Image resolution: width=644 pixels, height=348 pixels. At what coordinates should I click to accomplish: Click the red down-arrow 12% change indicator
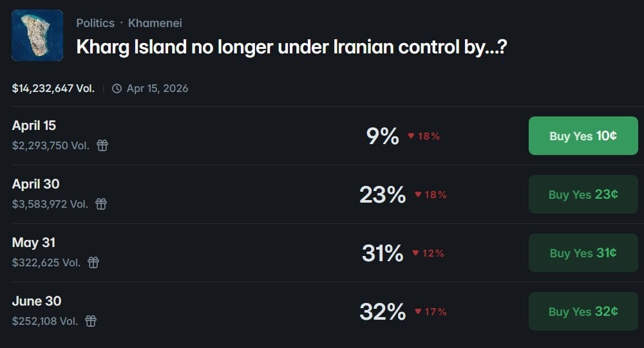[x=428, y=253]
